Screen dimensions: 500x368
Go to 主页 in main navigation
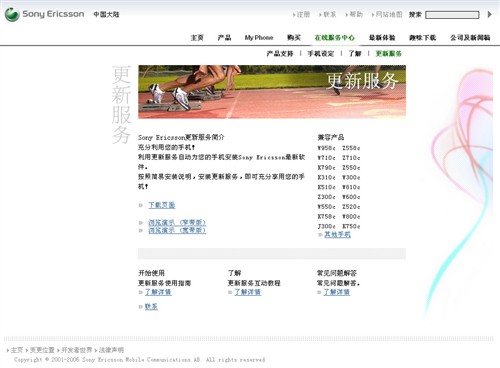197,38
